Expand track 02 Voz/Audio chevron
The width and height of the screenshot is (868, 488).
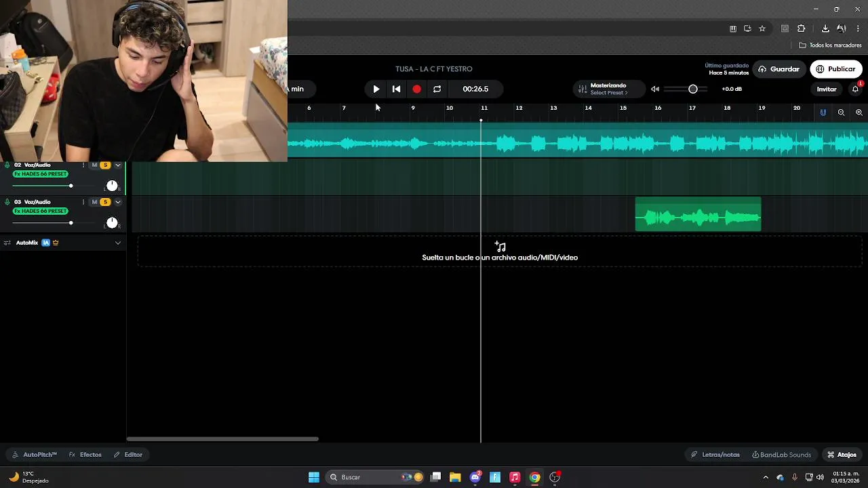point(117,165)
